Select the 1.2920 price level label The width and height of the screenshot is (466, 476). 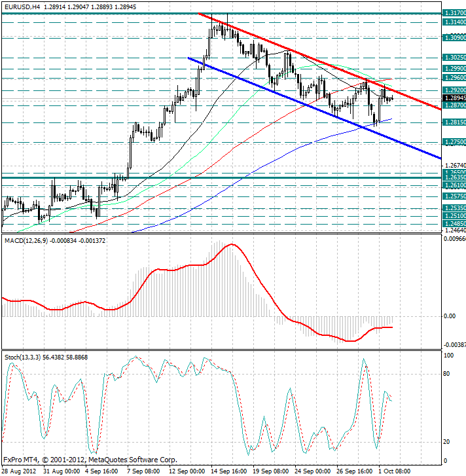pos(454,90)
